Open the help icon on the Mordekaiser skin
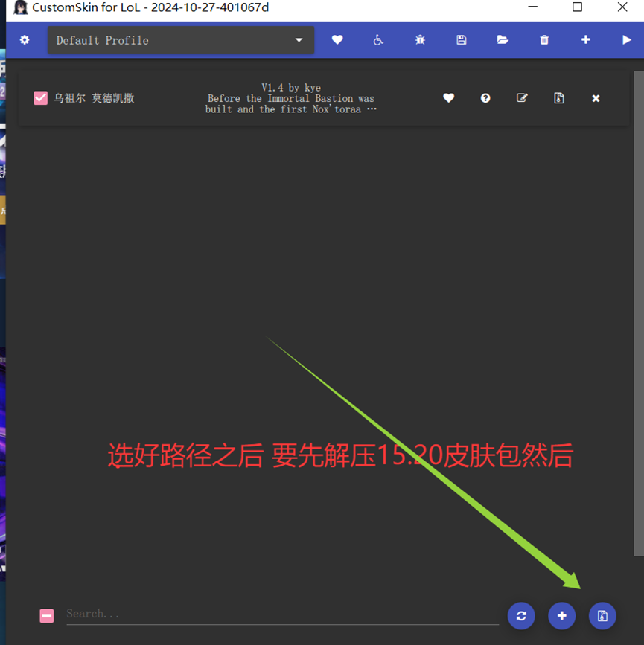 pyautogui.click(x=485, y=97)
